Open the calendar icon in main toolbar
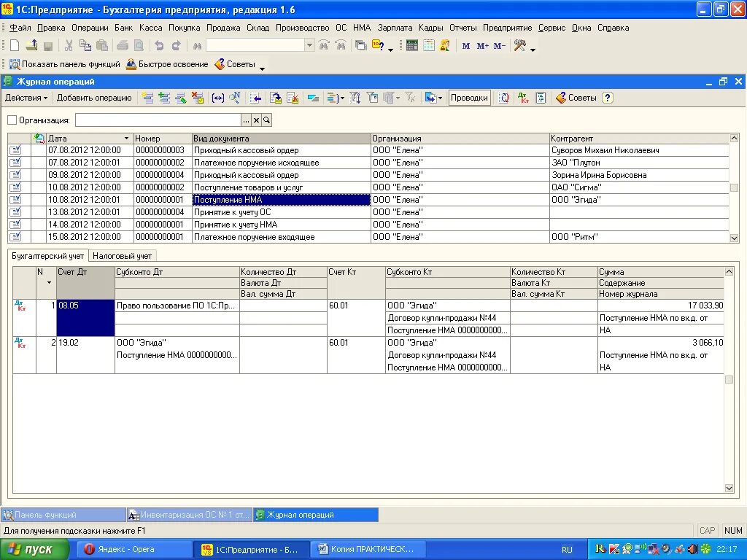The height and width of the screenshot is (560, 747). click(x=429, y=46)
